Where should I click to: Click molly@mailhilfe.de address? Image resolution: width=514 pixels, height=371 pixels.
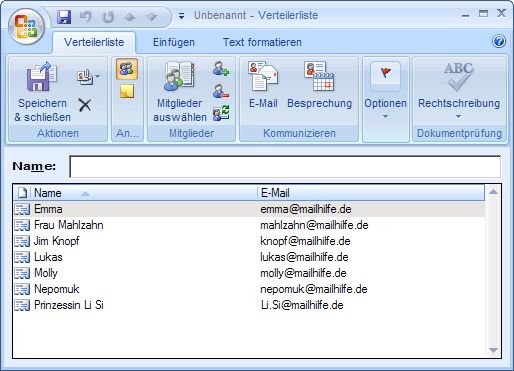tap(303, 273)
